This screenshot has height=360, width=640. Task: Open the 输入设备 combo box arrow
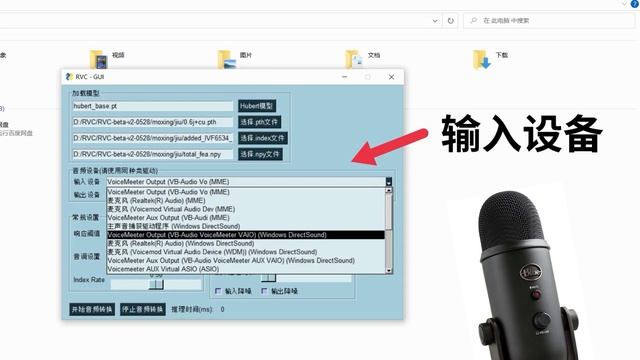coord(389,182)
